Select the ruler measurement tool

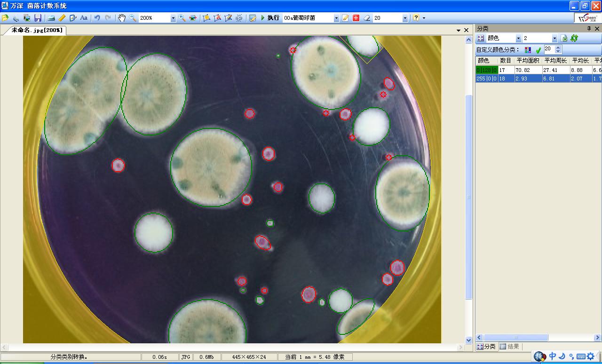(62, 18)
